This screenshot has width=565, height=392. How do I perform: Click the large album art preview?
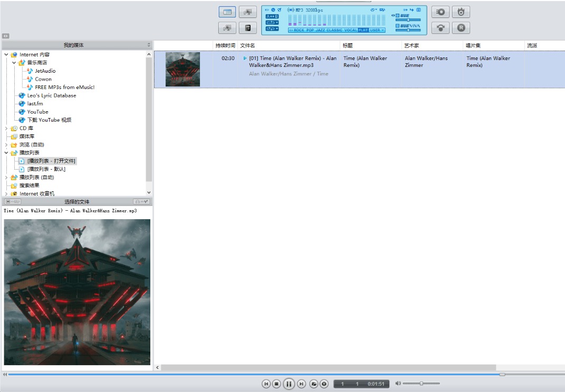coord(77,292)
